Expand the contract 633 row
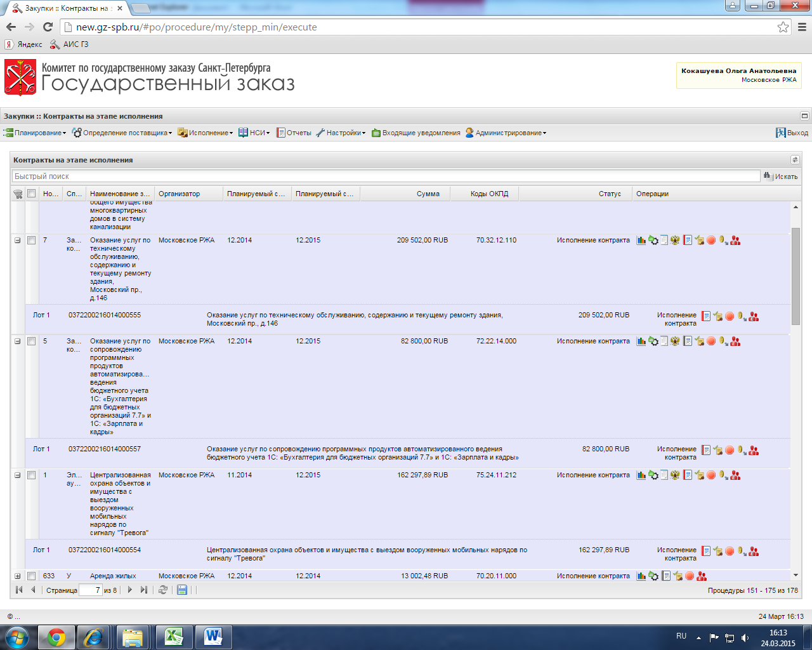The height and width of the screenshot is (650, 812). 18,576
